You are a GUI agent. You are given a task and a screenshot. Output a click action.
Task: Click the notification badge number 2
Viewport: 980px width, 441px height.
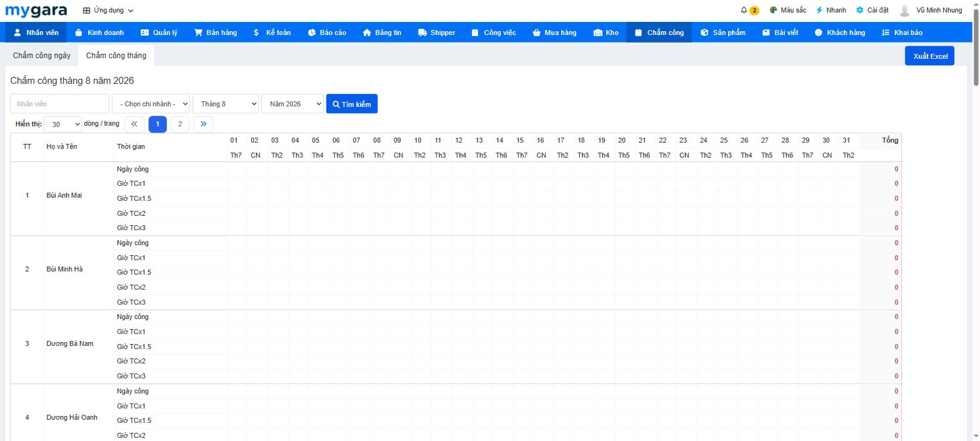click(x=754, y=11)
